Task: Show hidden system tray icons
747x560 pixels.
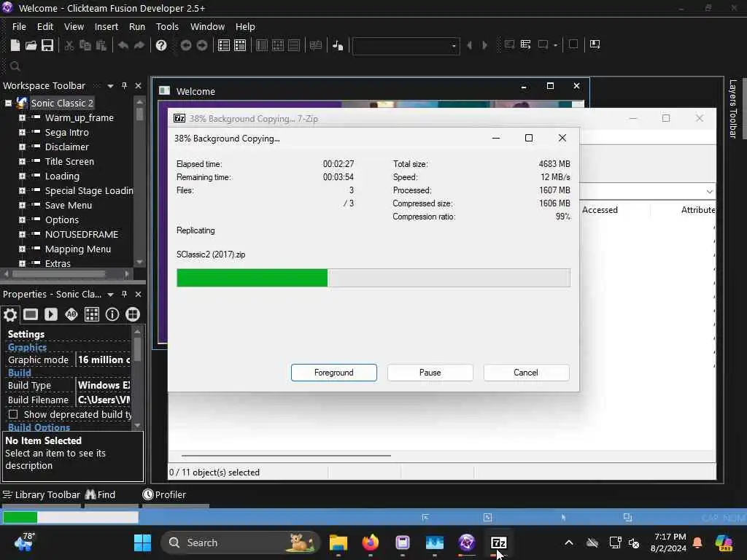Action: [569, 542]
